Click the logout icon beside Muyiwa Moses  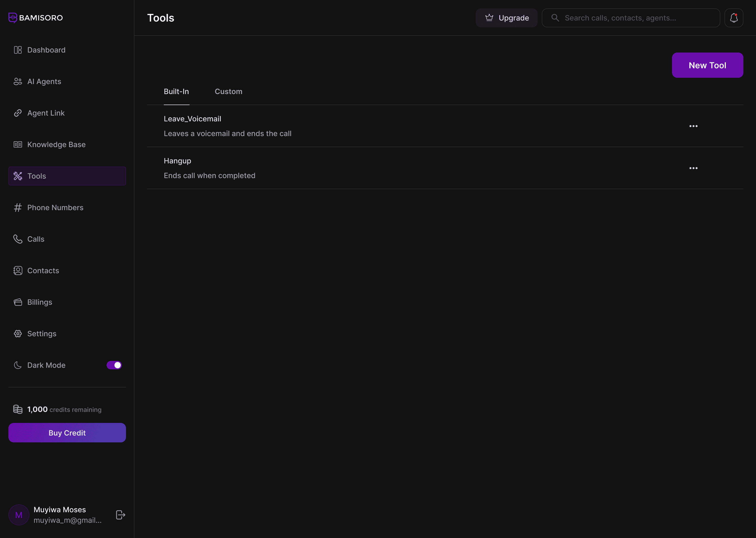click(x=120, y=514)
